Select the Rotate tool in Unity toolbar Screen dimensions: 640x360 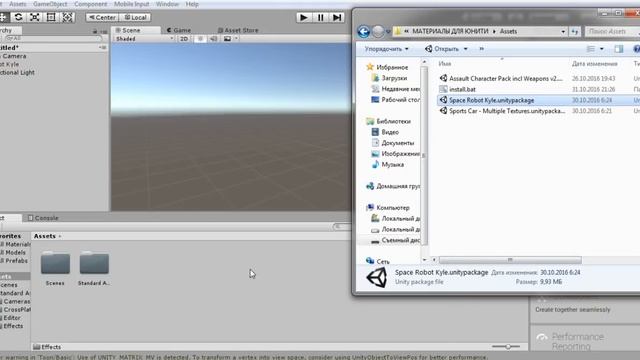18,17
